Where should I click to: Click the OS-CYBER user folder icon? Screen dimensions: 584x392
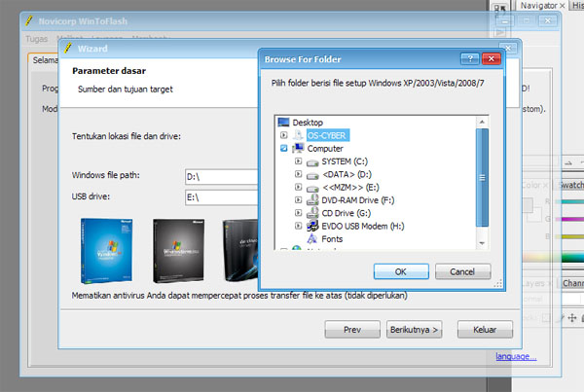pos(298,135)
